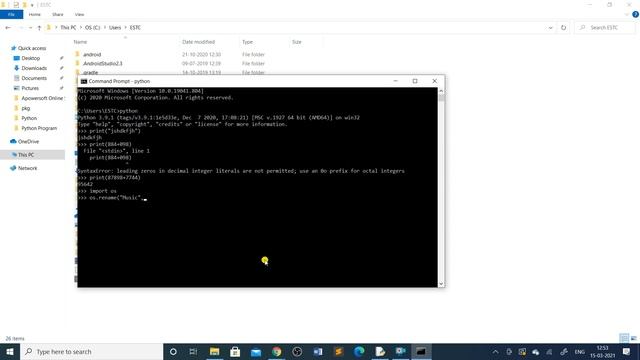
Task: Select the android folder
Action: (x=92, y=54)
